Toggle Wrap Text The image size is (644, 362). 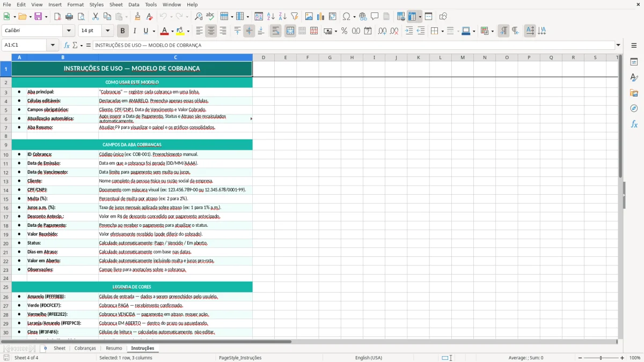coord(275,31)
